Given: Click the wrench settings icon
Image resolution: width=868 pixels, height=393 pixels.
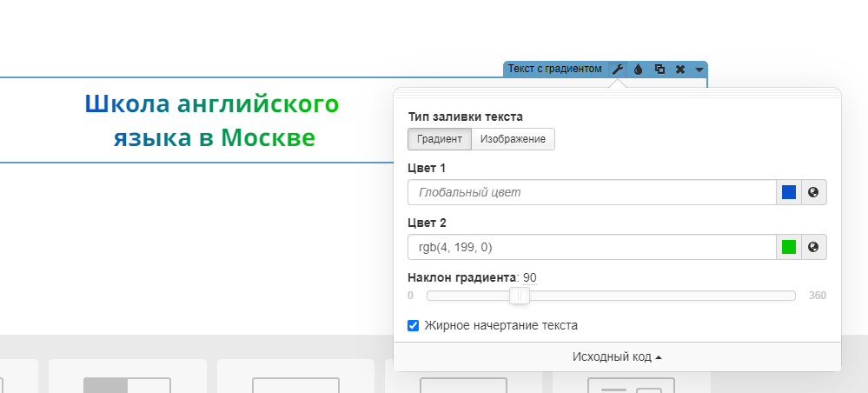Looking at the screenshot, I should (x=618, y=69).
